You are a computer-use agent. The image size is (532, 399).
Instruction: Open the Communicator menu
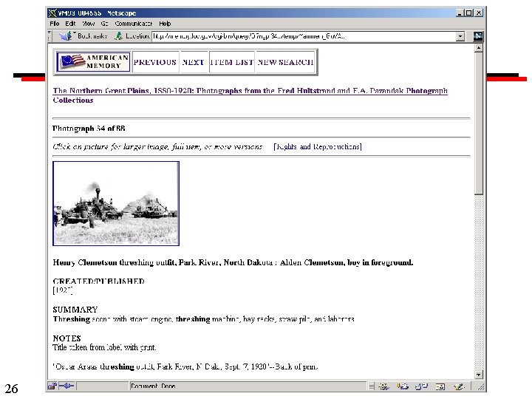point(133,24)
